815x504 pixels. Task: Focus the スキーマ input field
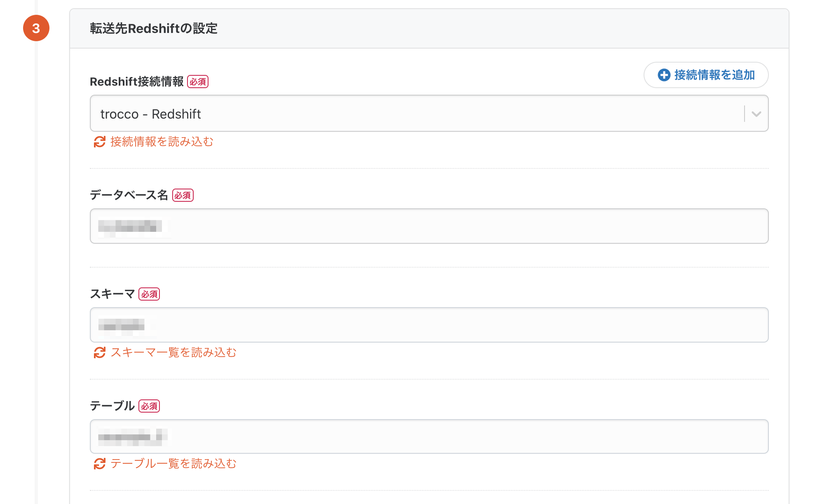coord(429,325)
